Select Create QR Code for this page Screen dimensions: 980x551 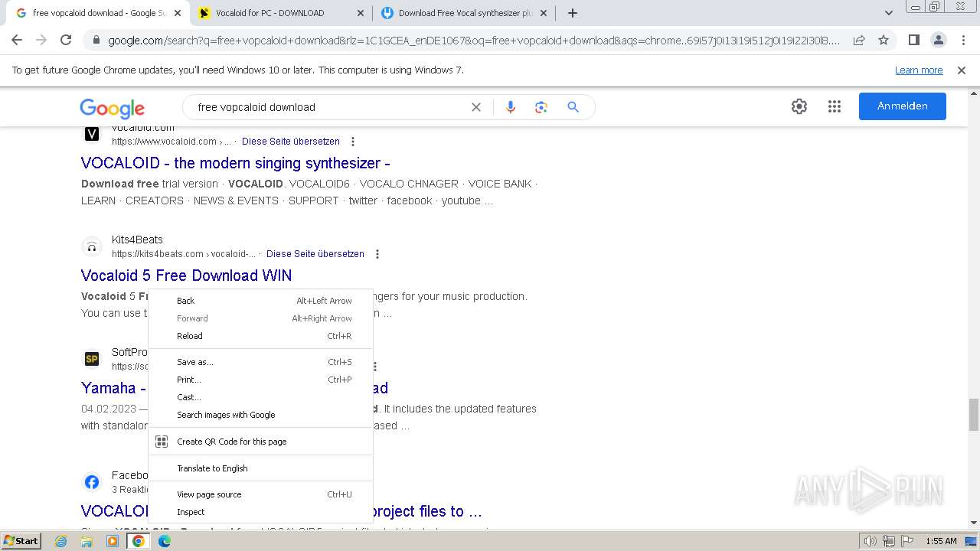click(260, 442)
